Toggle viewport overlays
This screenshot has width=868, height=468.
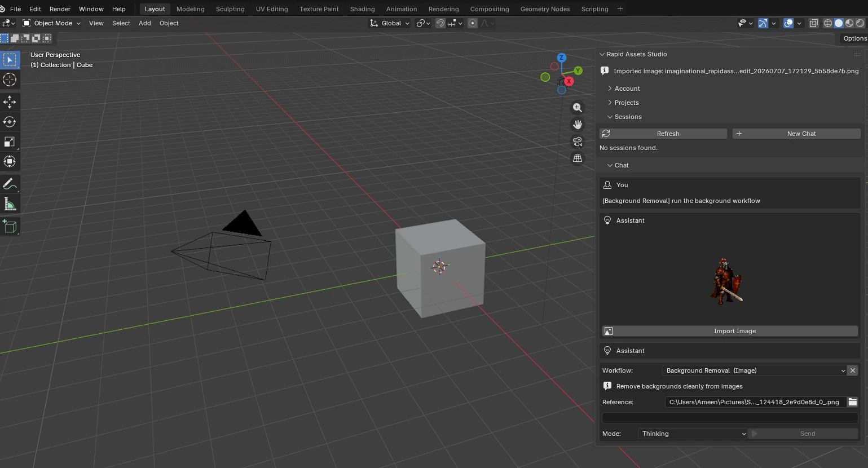788,23
